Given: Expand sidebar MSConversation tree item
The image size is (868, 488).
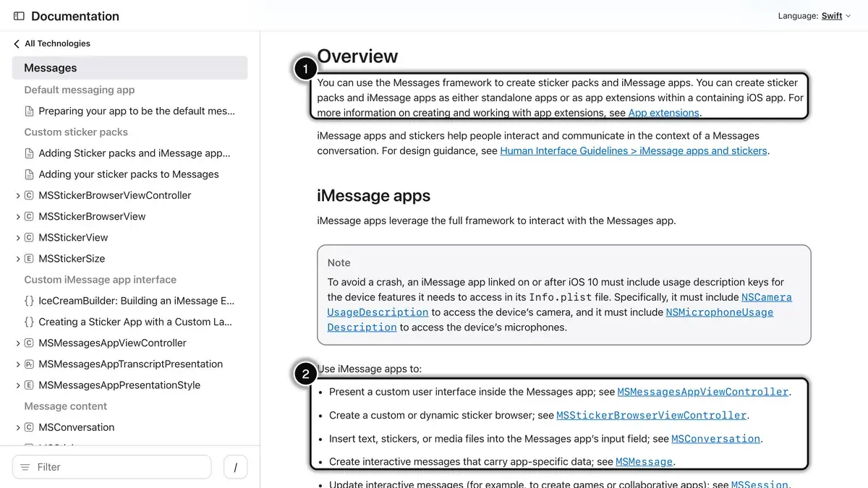Looking at the screenshot, I should [17, 427].
